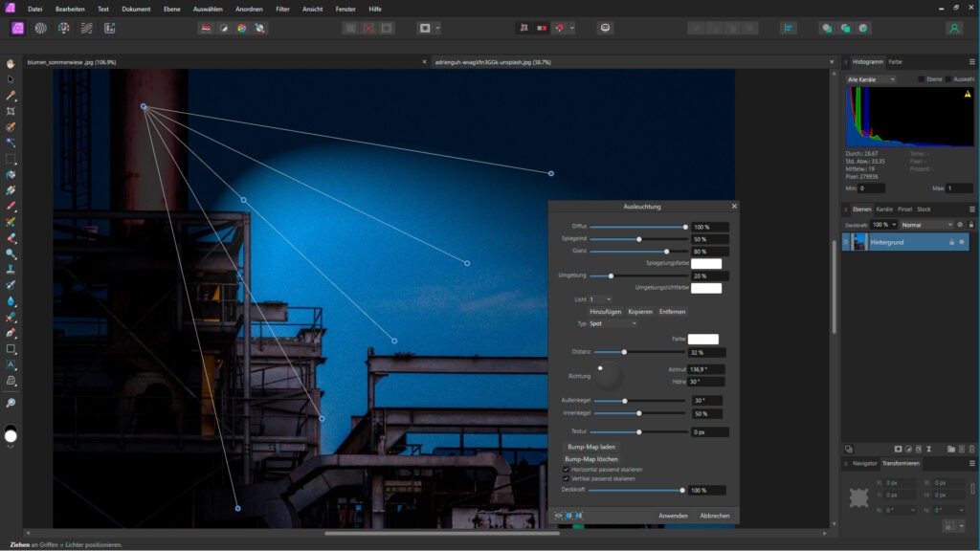980x551 pixels.
Task: Open the Licht number dropdown
Action: tap(600, 299)
